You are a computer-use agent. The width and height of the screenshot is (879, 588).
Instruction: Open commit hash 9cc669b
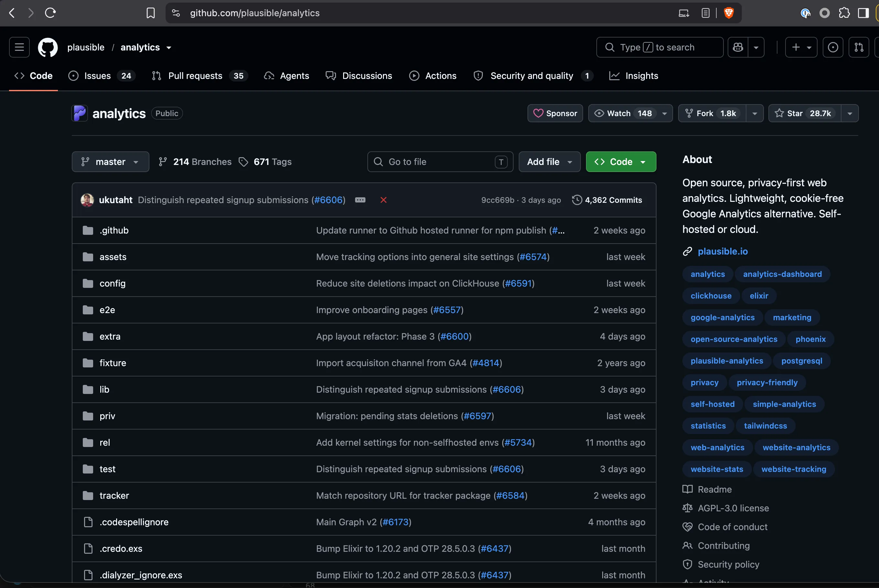tap(498, 200)
